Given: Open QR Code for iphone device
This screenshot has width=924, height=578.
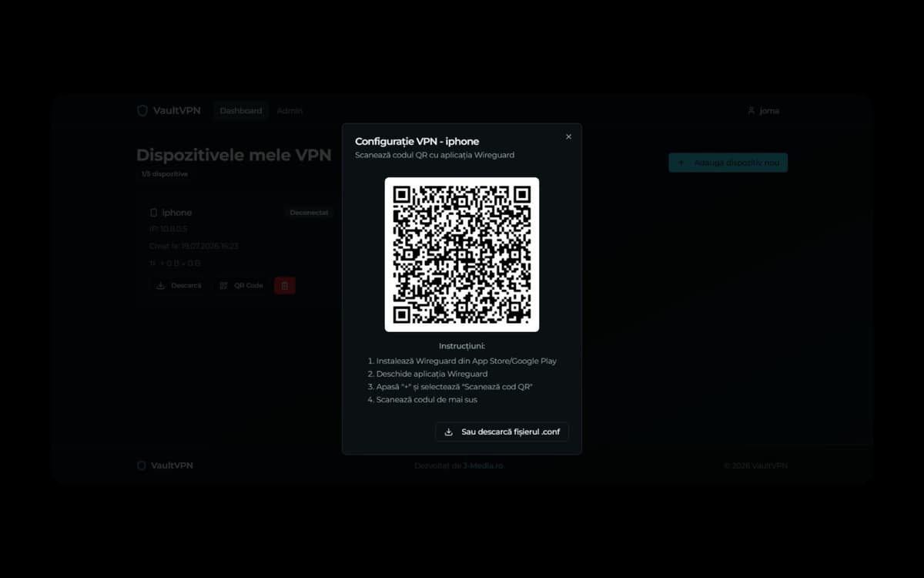Looking at the screenshot, I should (241, 285).
